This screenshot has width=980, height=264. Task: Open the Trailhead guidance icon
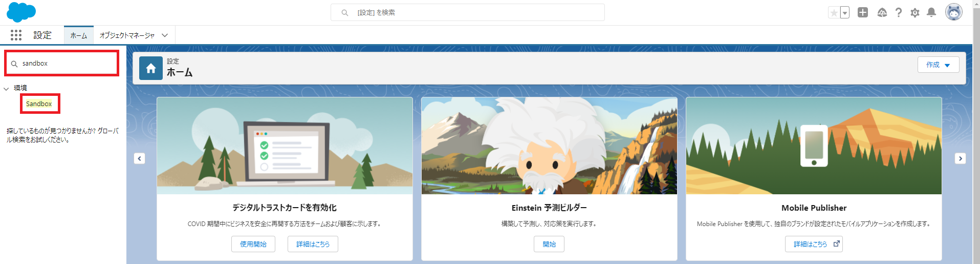click(882, 12)
